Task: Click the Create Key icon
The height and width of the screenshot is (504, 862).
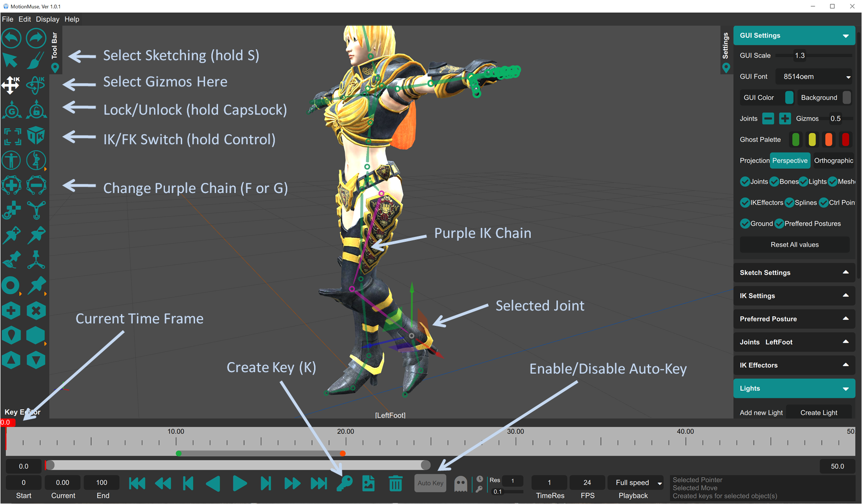Action: pyautogui.click(x=345, y=483)
